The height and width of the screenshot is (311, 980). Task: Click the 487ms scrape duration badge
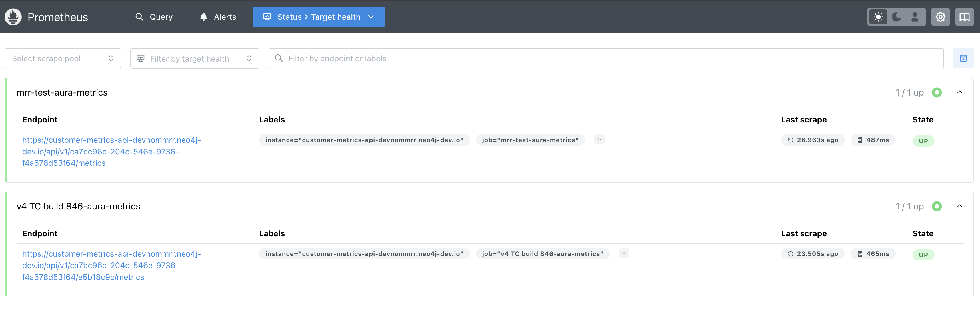click(873, 140)
